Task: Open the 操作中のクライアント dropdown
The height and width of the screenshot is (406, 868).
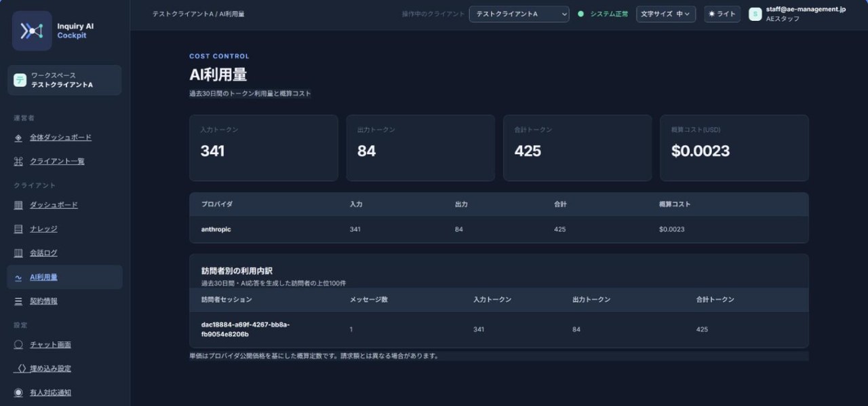Action: [519, 14]
